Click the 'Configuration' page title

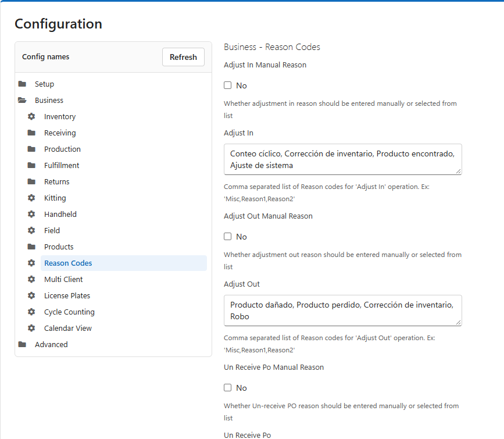pyautogui.click(x=59, y=24)
